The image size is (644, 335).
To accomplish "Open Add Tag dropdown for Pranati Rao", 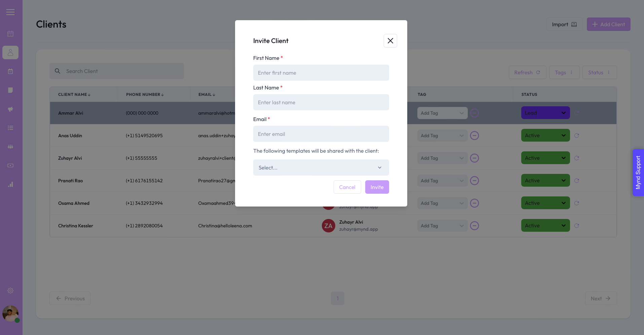I will pos(442,181).
